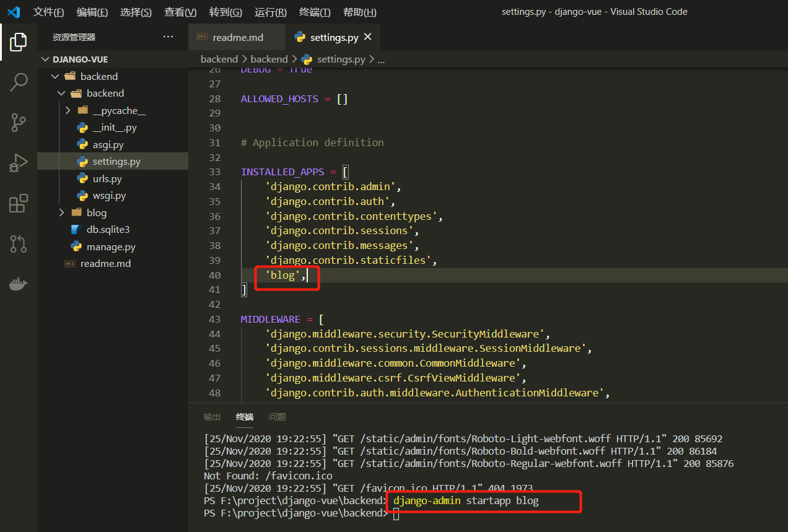Click 'Not Found: /favicon.ico' terminal line

click(x=268, y=476)
